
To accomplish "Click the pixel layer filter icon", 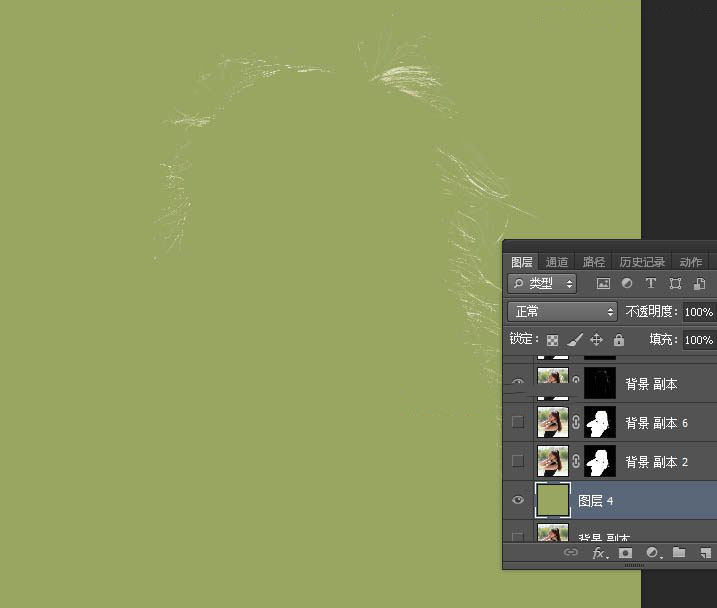I will click(x=604, y=284).
